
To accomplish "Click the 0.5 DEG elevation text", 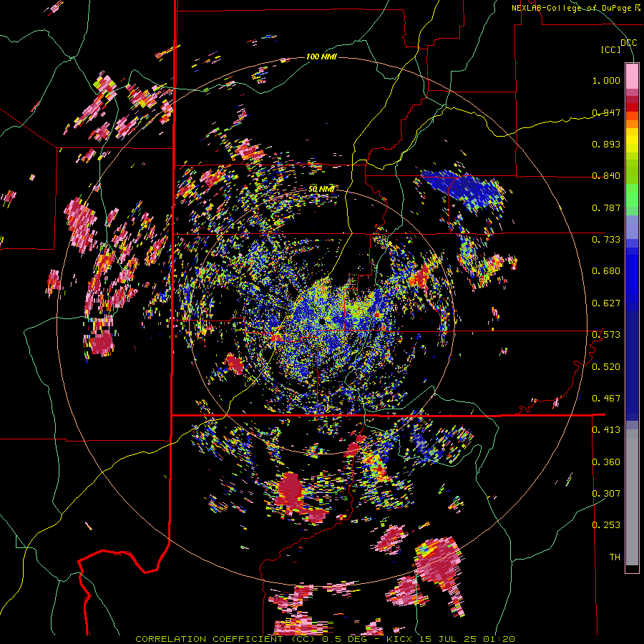I will point(345,639).
